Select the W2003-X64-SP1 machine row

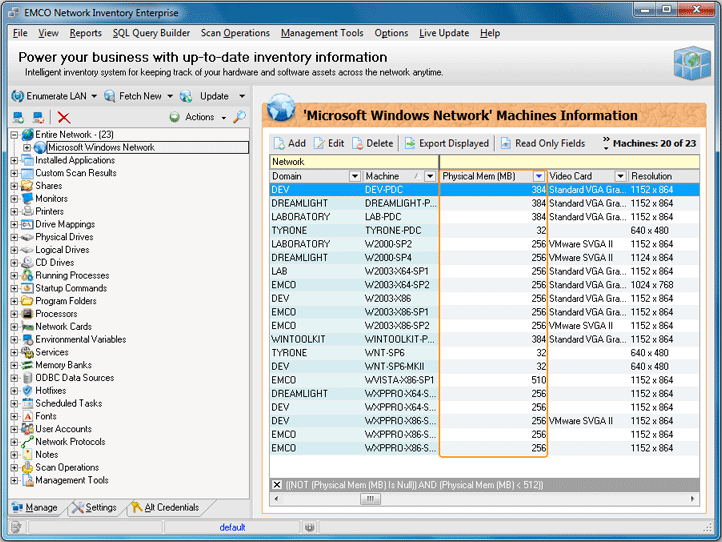tap(400, 271)
